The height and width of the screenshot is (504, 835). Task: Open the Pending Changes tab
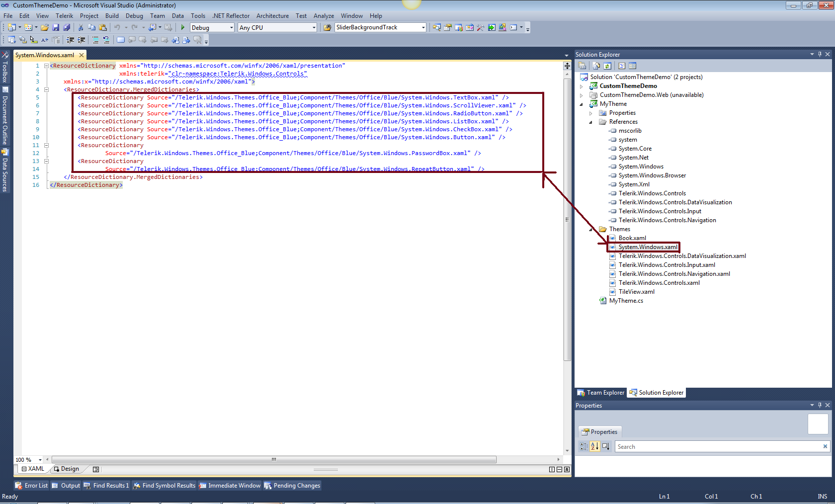[x=292, y=486]
